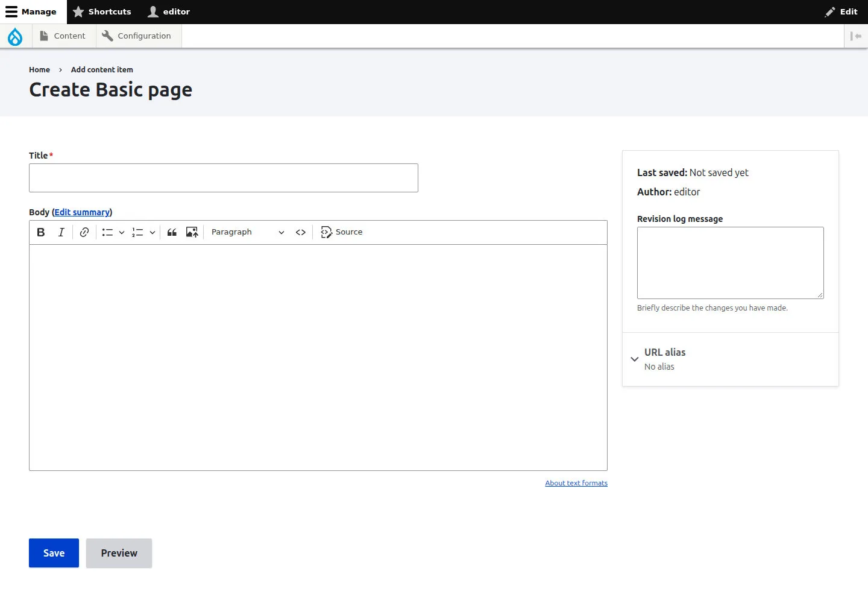Click inside the Body text editor area
This screenshot has height=603, width=868.
[x=318, y=358]
